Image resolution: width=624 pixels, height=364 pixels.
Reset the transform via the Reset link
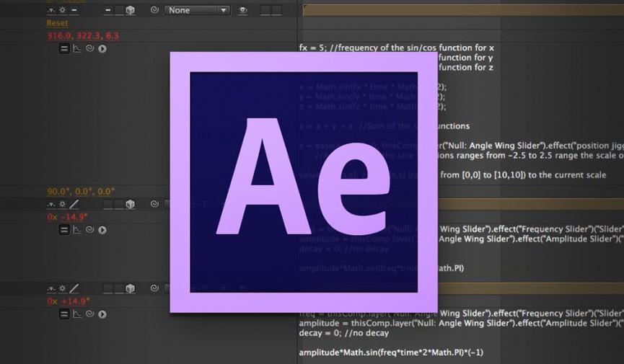(x=57, y=23)
